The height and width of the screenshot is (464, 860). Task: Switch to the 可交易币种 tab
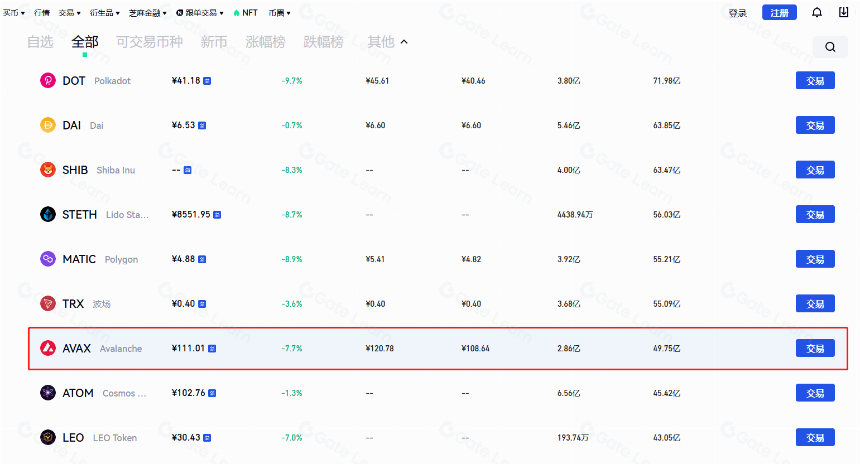149,42
